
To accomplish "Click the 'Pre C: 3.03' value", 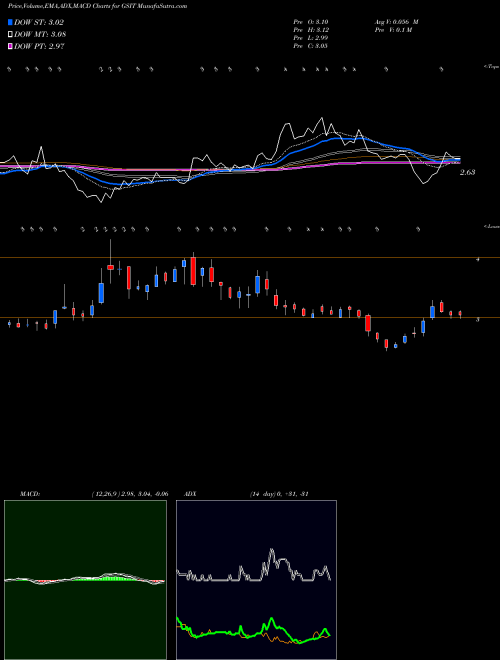I will [311, 46].
